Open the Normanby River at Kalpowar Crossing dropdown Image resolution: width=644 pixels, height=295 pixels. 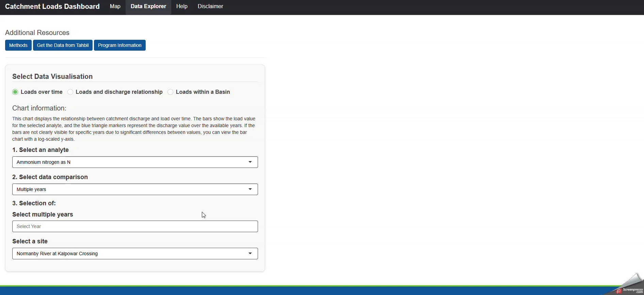point(135,254)
